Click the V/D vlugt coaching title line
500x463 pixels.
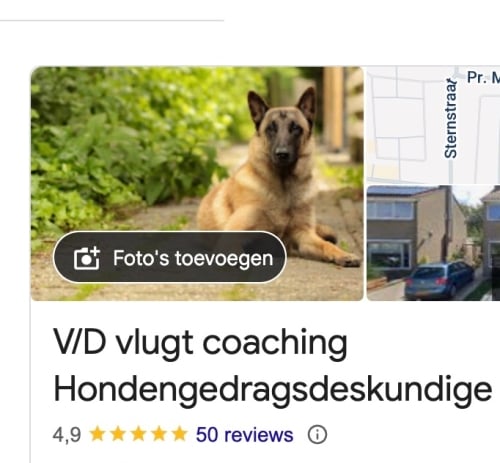tap(200, 343)
